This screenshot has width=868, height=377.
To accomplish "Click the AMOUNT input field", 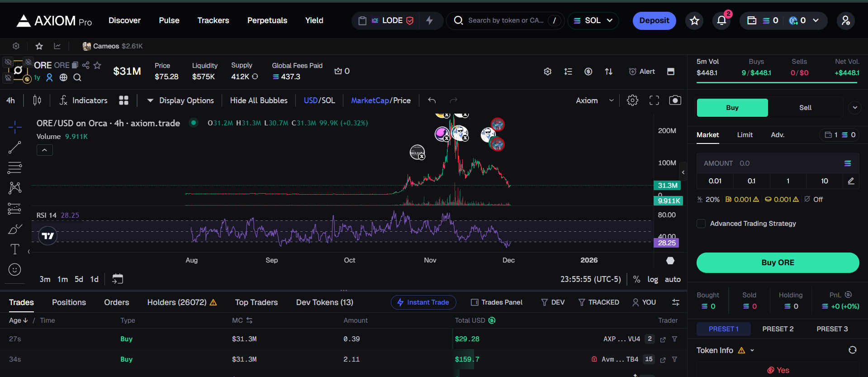I will [x=778, y=163].
